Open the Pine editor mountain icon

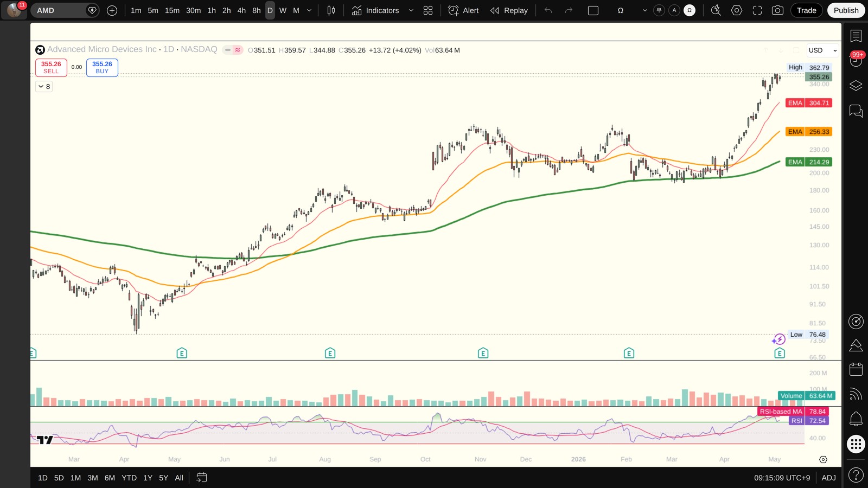(856, 345)
